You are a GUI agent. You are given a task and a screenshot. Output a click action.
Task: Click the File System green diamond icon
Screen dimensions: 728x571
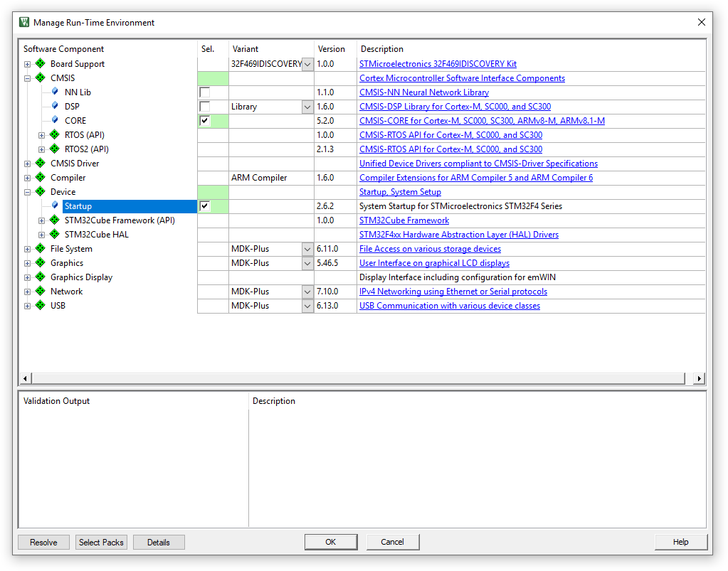click(41, 248)
